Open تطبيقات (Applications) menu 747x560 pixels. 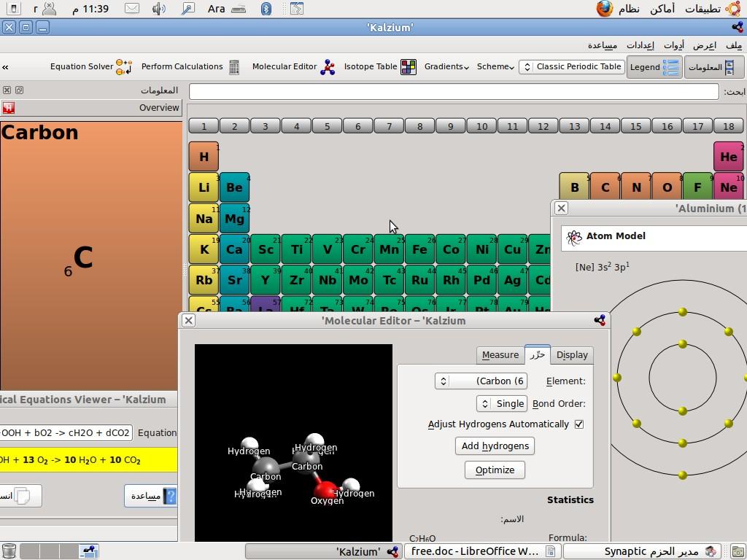[703, 9]
